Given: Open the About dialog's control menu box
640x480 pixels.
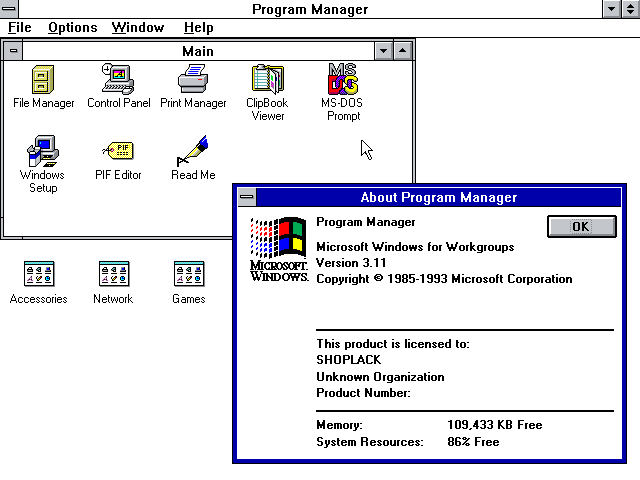Looking at the screenshot, I should [247, 197].
